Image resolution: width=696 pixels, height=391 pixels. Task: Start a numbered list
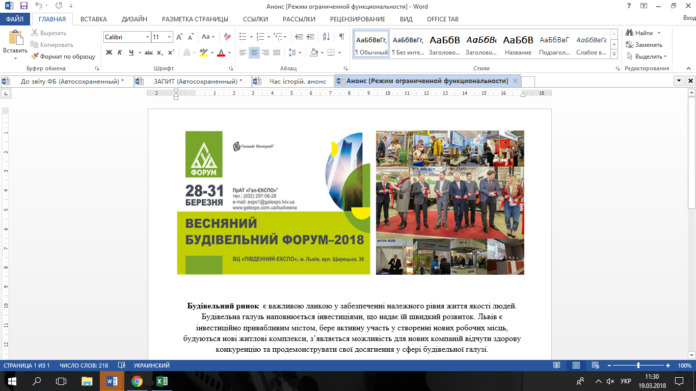pos(260,37)
